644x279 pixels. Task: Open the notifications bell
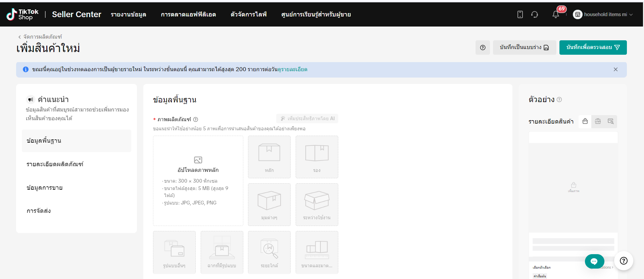[x=556, y=14]
